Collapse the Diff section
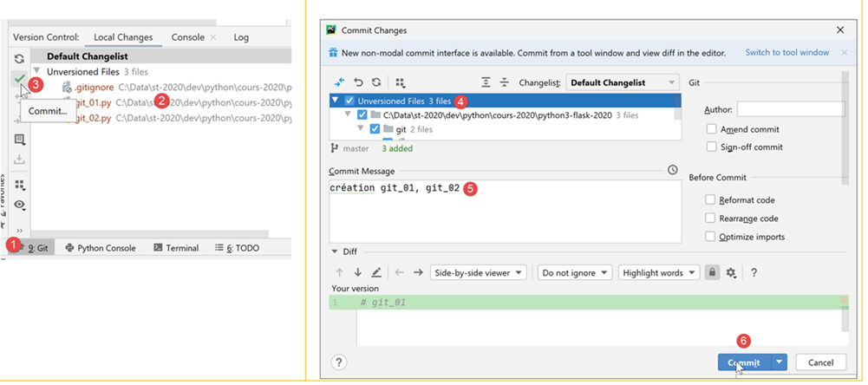This screenshot has height=385, width=868. click(336, 252)
